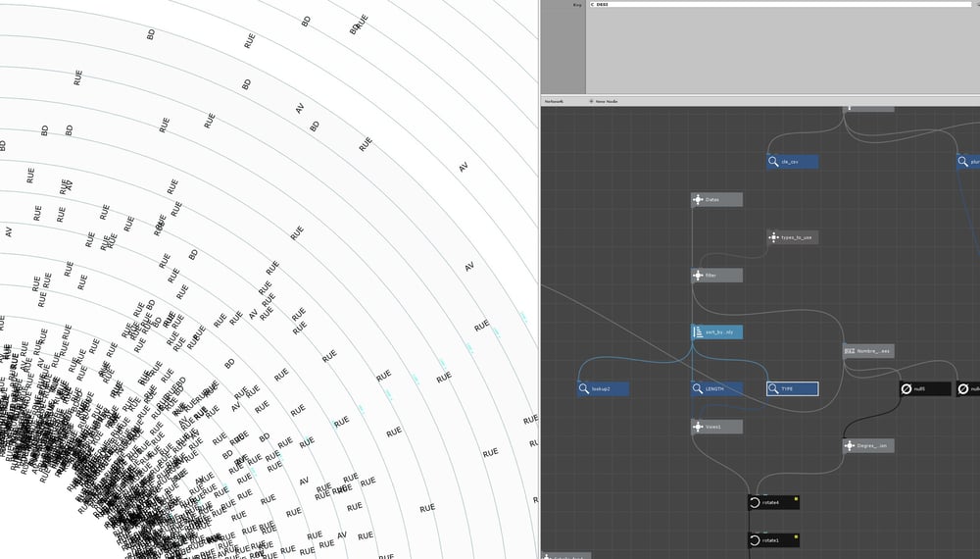Select the Dates node icon

(x=698, y=199)
